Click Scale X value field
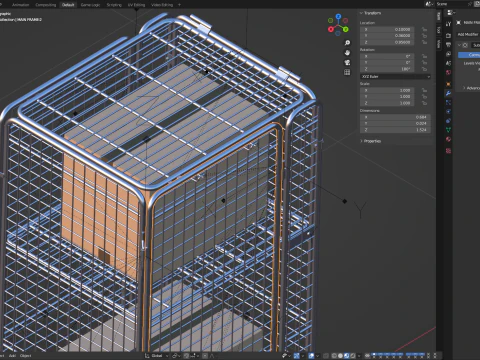Screen dimensions: 480x360 387,90
